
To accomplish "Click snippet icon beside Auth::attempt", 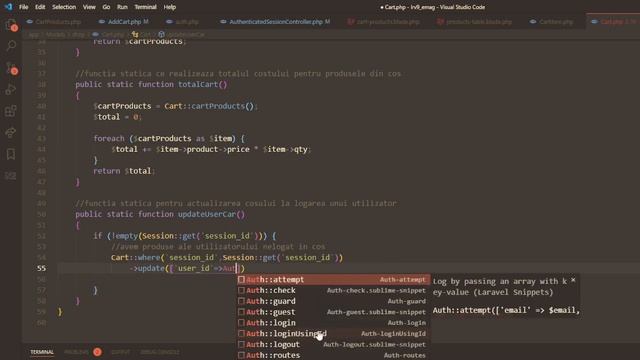I will point(241,280).
